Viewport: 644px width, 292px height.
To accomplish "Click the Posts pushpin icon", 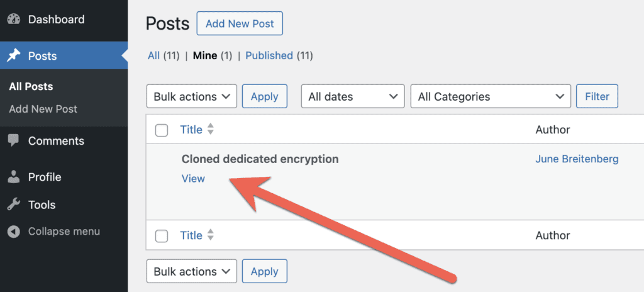I will pyautogui.click(x=14, y=56).
